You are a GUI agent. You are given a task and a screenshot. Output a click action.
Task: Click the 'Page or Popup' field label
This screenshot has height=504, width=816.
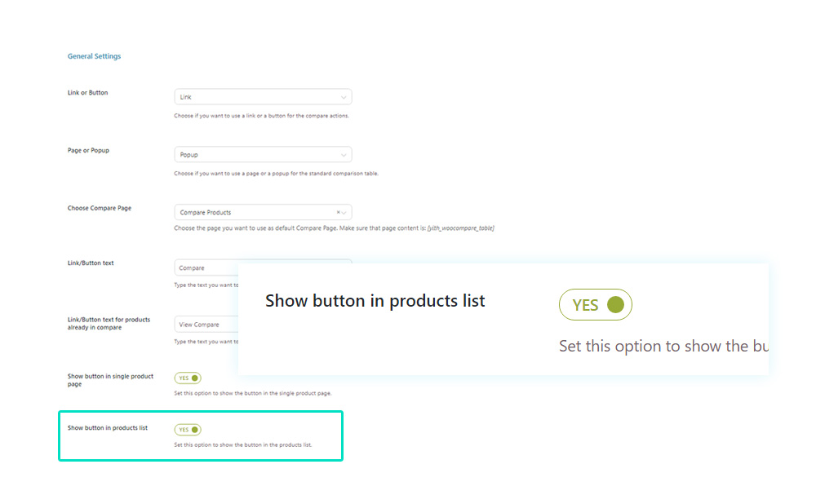88,151
